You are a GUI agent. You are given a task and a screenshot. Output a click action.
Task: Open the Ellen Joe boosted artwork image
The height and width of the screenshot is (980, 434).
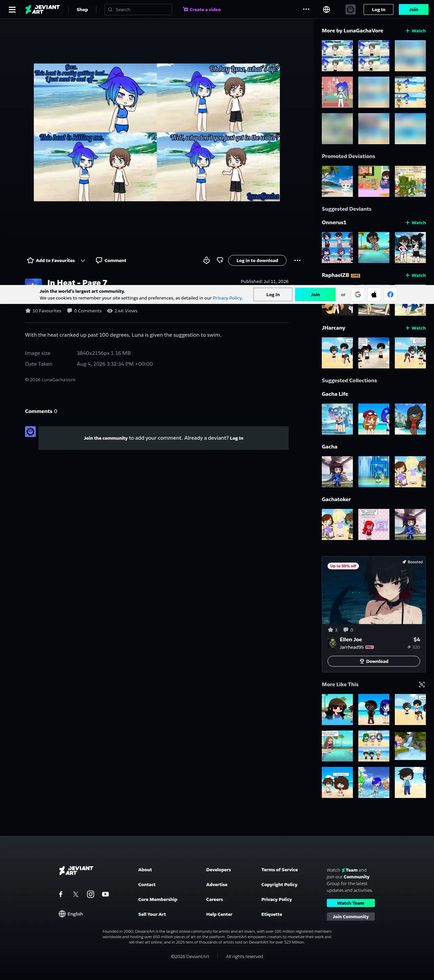point(374,590)
